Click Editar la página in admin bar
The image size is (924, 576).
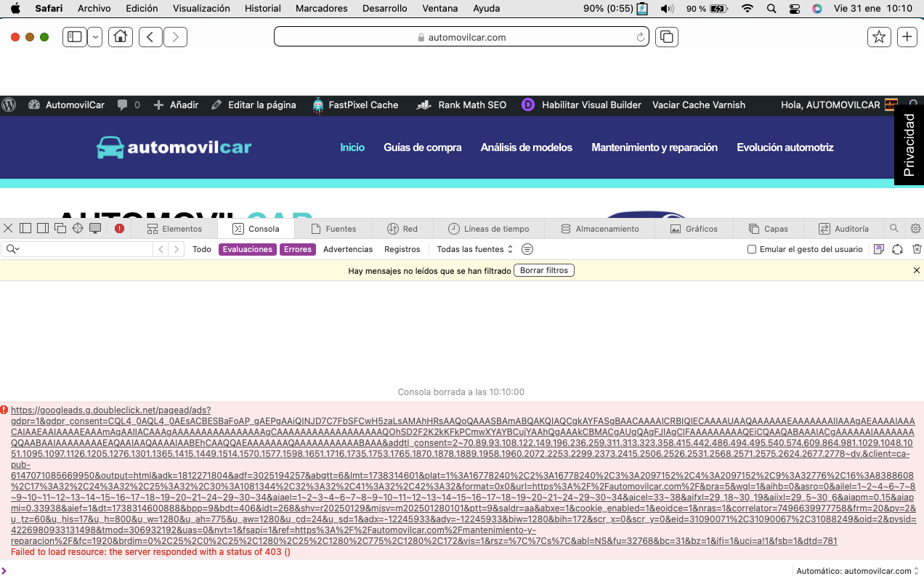point(254,105)
